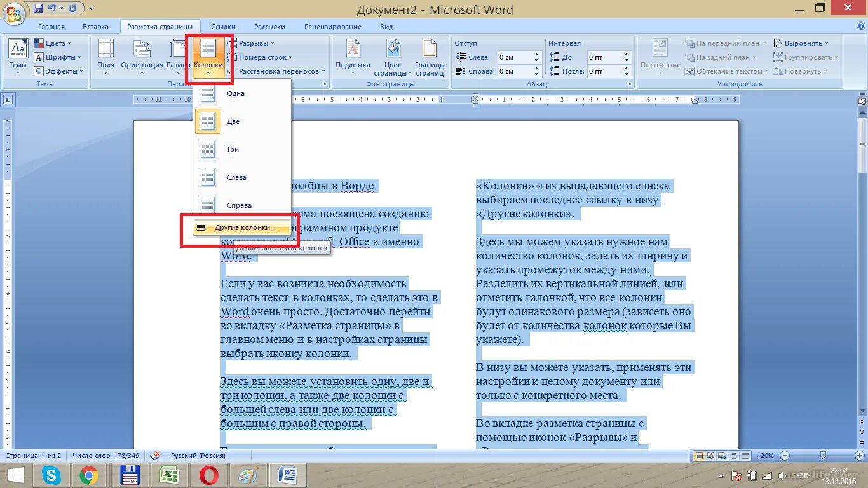
Task: Open Другие колонки more columns dialog
Action: (242, 227)
